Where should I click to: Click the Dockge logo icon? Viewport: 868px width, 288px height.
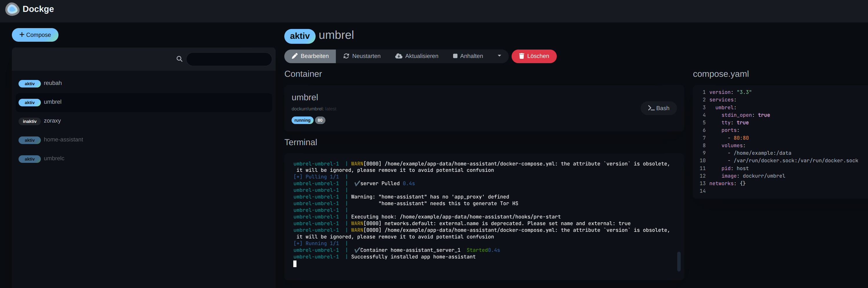tap(12, 9)
